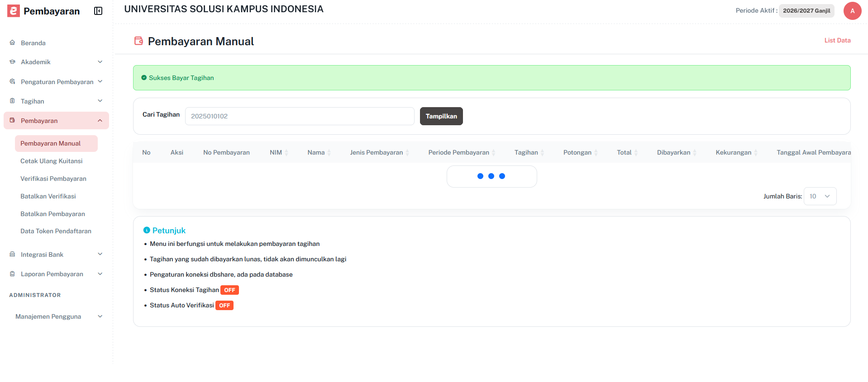Sort by Potongan column arrows
The width and height of the screenshot is (868, 382).
pos(596,153)
